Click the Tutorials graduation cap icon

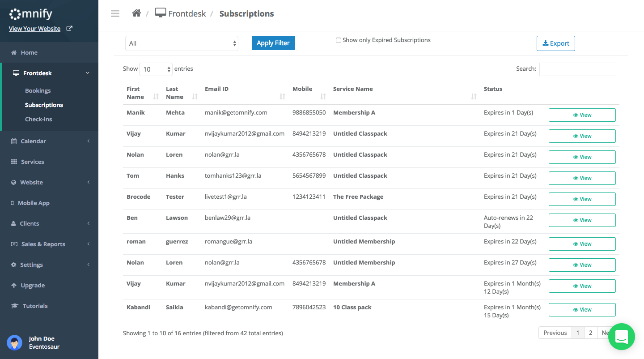point(14,306)
